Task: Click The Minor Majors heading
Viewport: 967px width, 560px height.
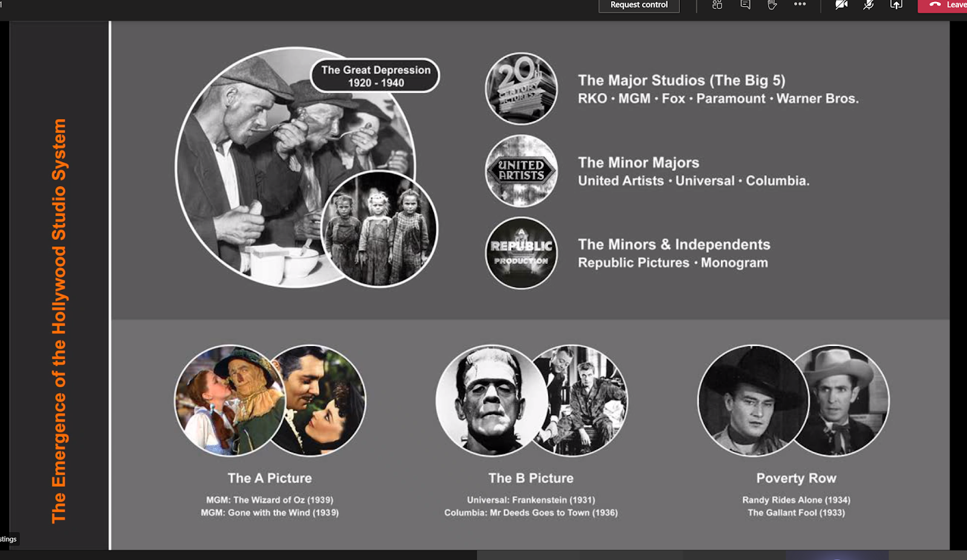Action: click(x=638, y=163)
